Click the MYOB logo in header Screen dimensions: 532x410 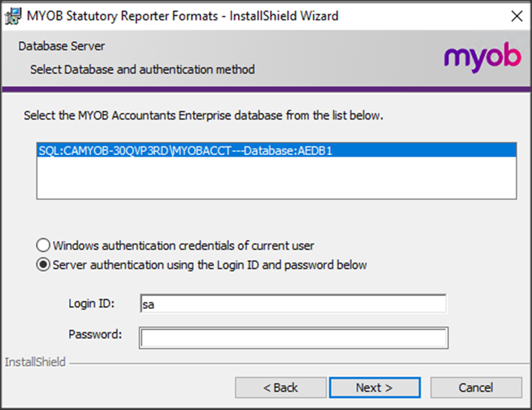pos(482,59)
